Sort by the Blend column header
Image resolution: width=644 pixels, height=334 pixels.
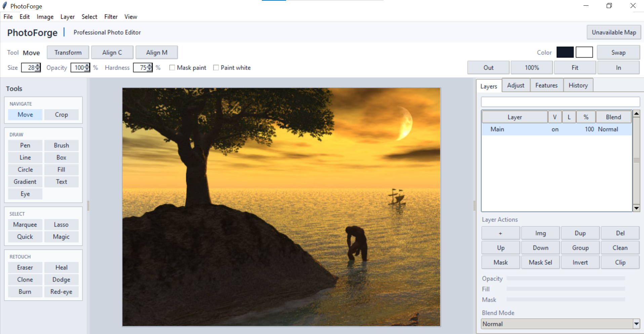[613, 117]
